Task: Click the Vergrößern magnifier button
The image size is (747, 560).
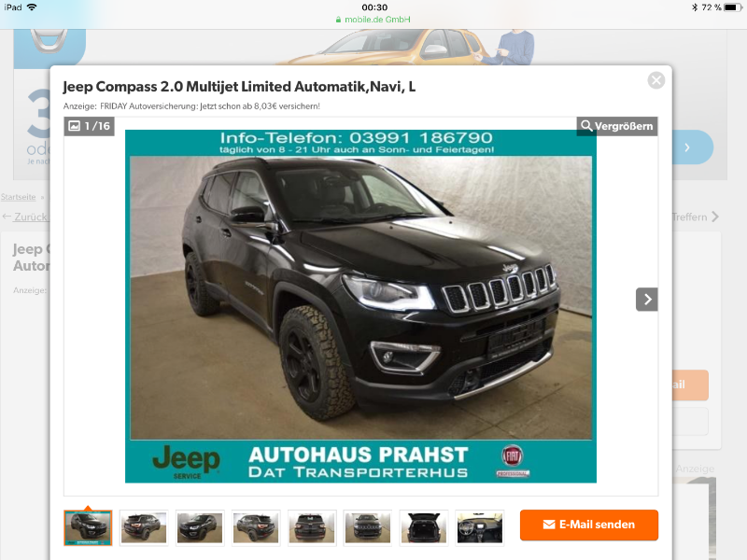Action: click(617, 126)
